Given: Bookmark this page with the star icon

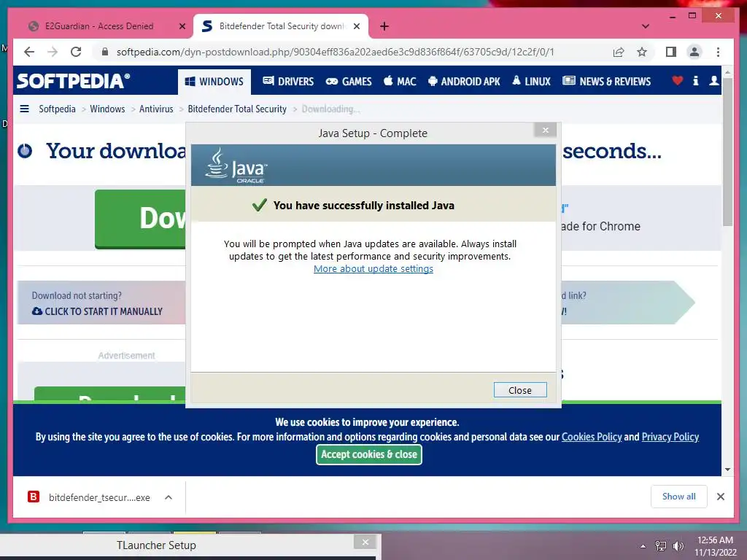Looking at the screenshot, I should coord(642,52).
